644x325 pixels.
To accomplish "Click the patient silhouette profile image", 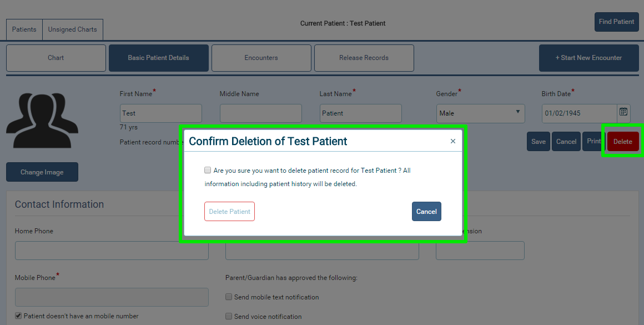I will pos(42,121).
